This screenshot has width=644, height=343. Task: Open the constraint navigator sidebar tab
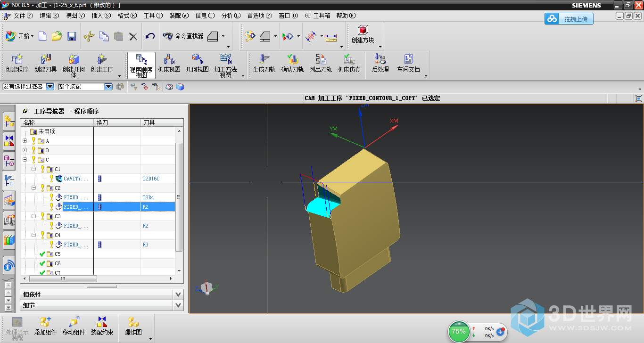point(9,140)
